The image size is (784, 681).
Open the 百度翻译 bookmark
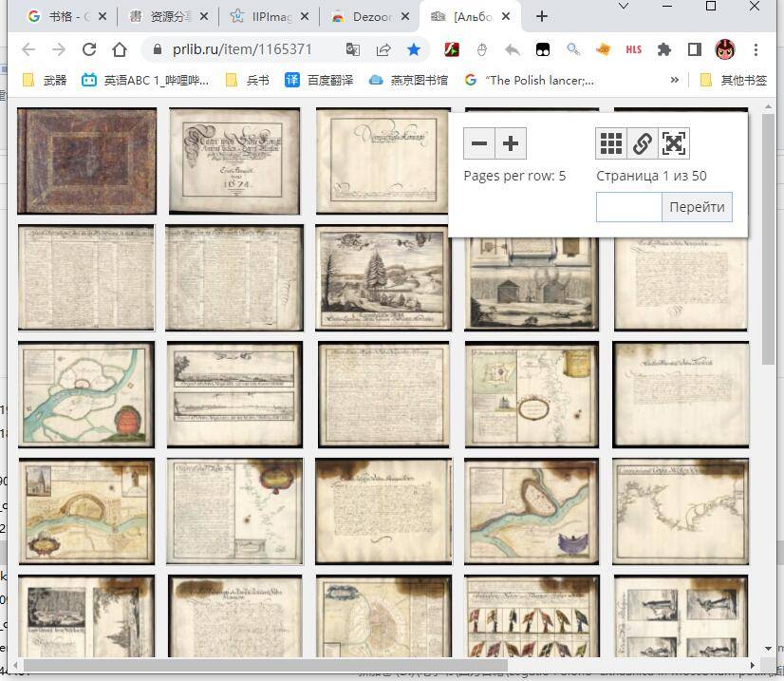point(320,80)
